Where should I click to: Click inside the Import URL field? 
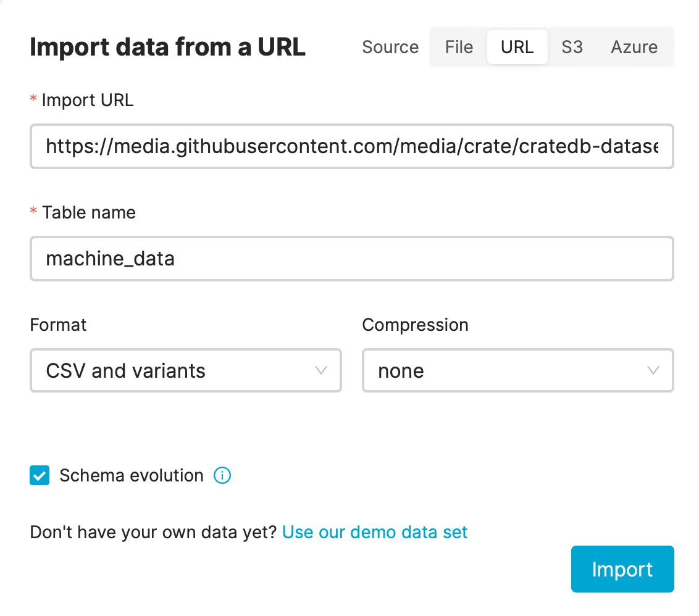(x=351, y=146)
